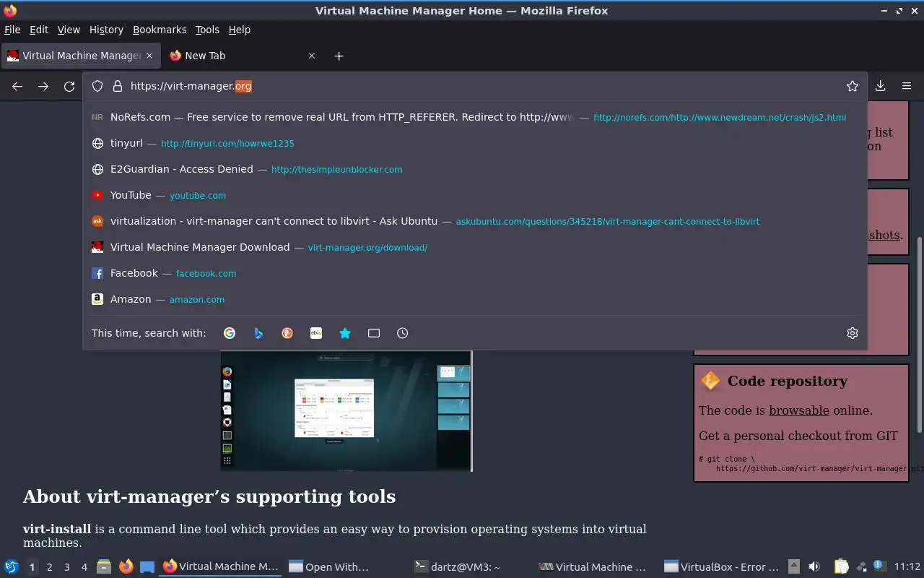Switch to workspace 2
Viewport: 924px width, 578px height.
click(49, 567)
